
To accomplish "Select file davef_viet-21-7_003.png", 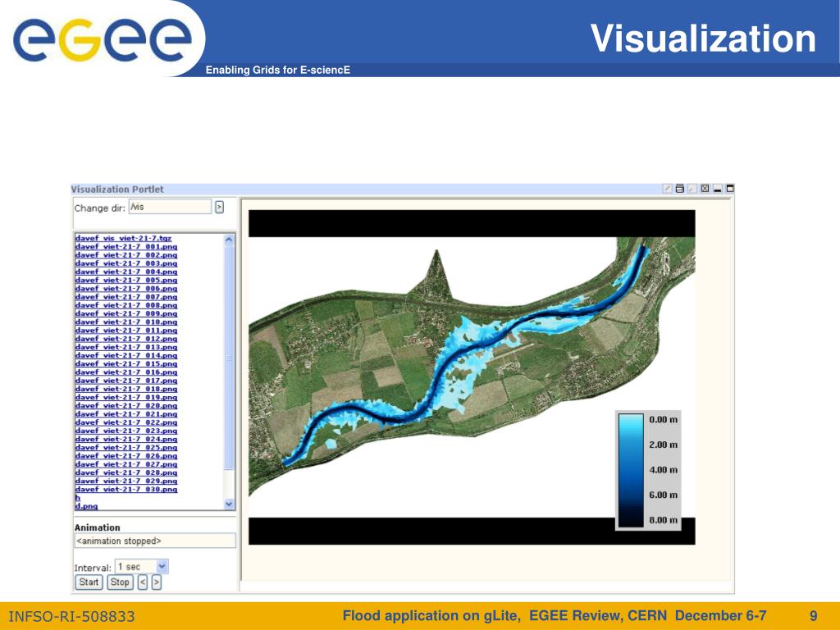I will coord(126,263).
